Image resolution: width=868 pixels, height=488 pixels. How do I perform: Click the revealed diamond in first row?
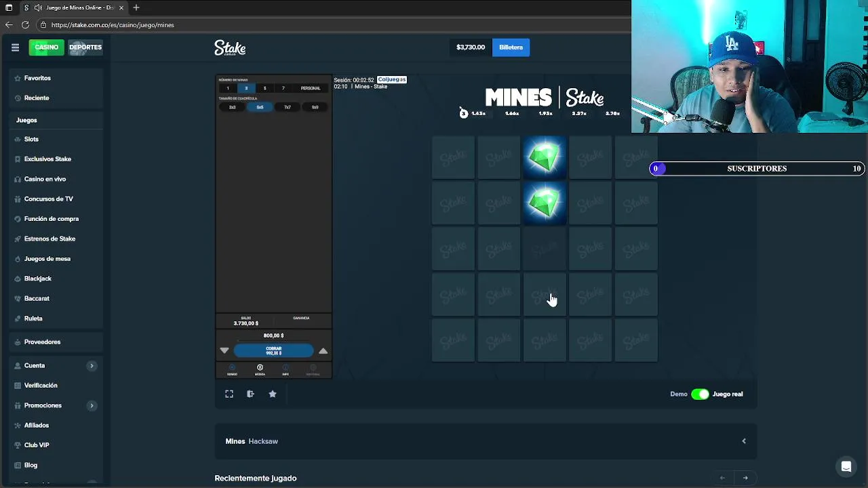pos(545,157)
